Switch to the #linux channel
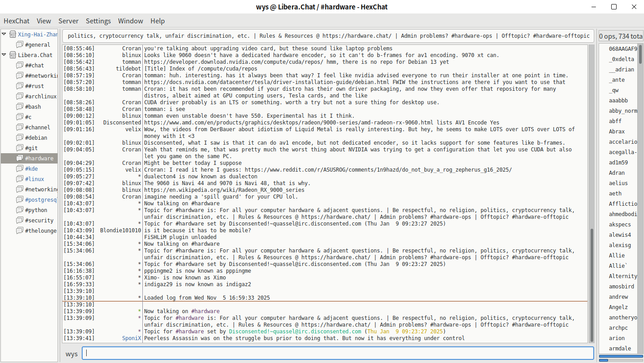Screen dimensions: 644x363 (35, 179)
